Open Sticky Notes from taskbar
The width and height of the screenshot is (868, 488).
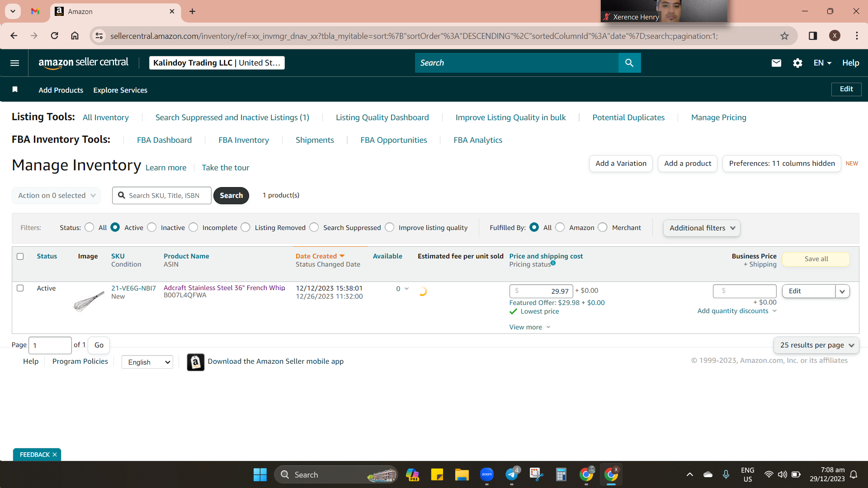click(x=437, y=474)
